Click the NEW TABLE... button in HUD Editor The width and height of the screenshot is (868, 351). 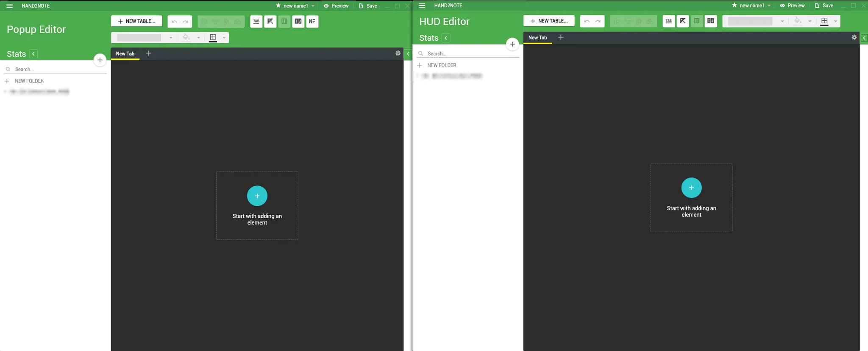[549, 21]
